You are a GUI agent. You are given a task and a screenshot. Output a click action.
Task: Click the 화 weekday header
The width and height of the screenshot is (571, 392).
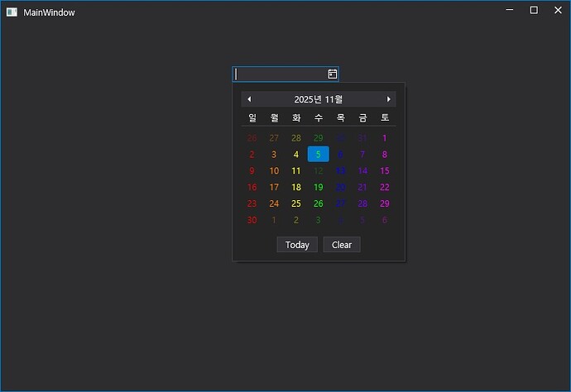pyautogui.click(x=296, y=117)
